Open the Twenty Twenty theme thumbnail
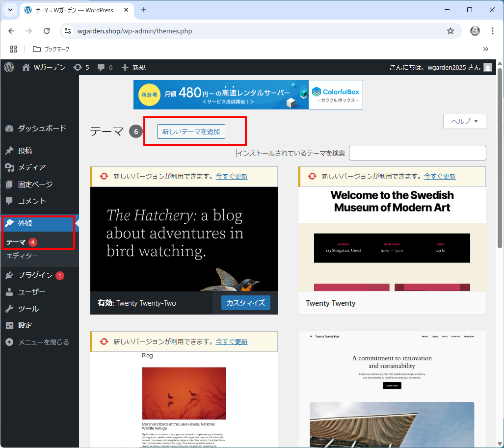This screenshot has height=448, width=504. pos(392,239)
